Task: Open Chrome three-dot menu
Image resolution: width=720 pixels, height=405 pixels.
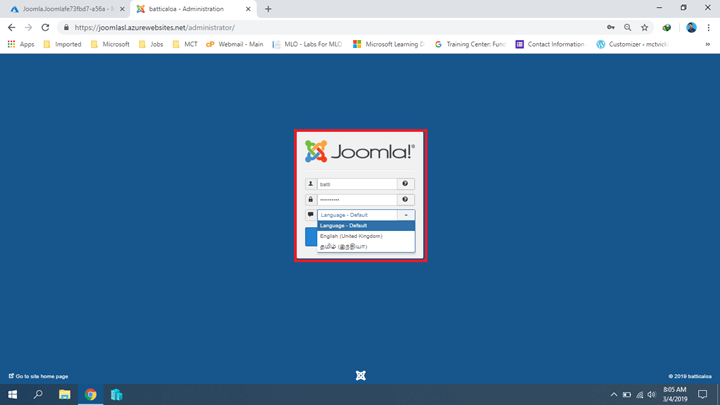Action: [x=709, y=28]
